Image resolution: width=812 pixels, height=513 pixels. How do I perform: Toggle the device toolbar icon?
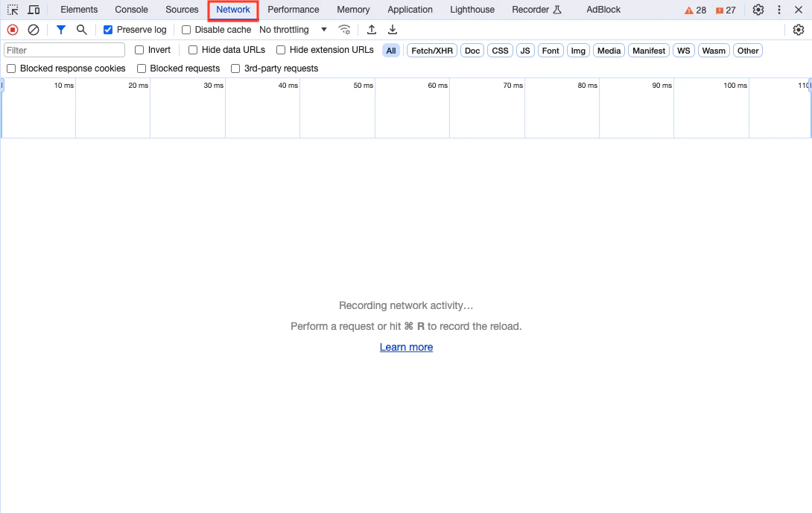[x=34, y=10]
